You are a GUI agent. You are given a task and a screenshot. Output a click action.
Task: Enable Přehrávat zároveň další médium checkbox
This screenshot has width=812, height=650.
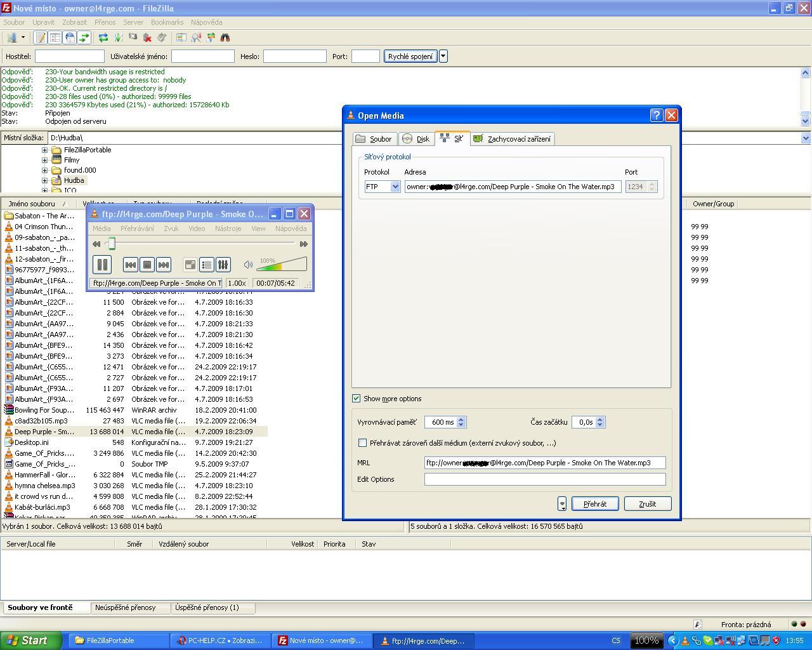362,443
